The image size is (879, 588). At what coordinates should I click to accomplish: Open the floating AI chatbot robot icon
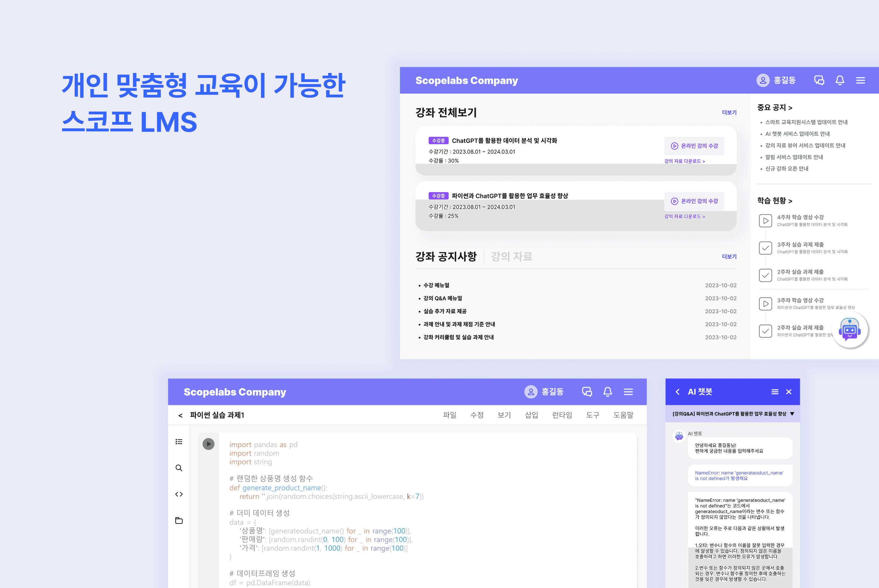[x=850, y=330]
